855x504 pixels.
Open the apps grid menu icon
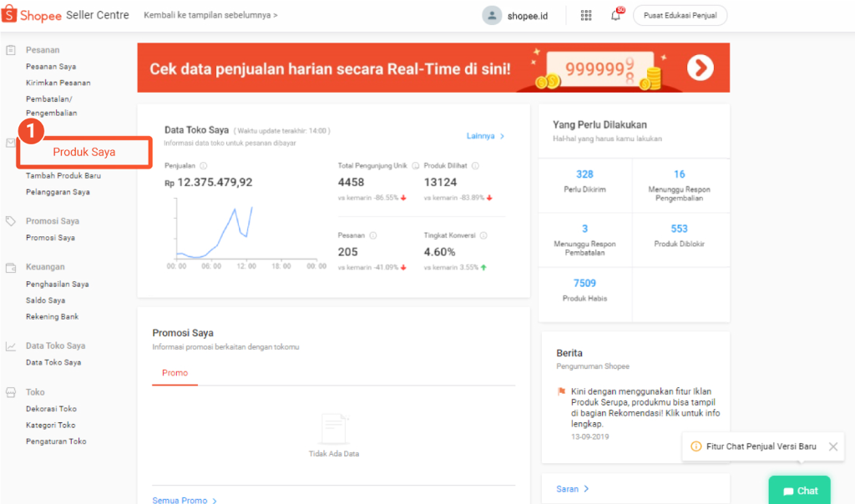(585, 15)
